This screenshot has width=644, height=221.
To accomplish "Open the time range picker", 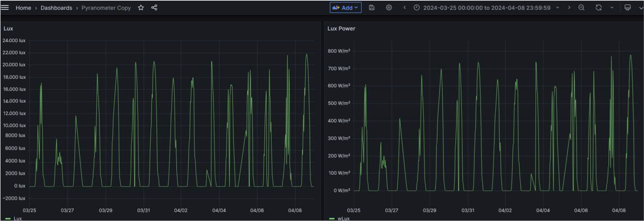I will (x=486, y=8).
